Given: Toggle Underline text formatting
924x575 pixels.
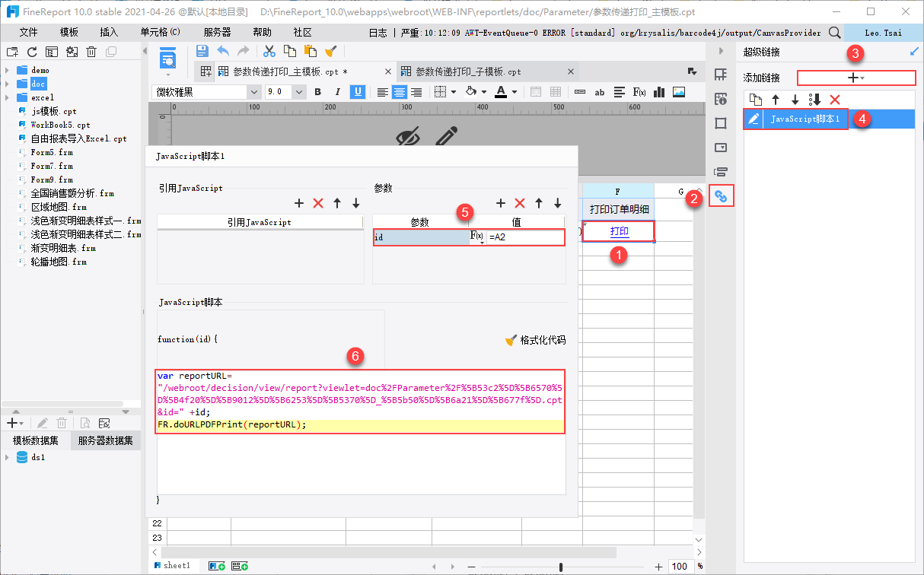Looking at the screenshot, I should (357, 92).
